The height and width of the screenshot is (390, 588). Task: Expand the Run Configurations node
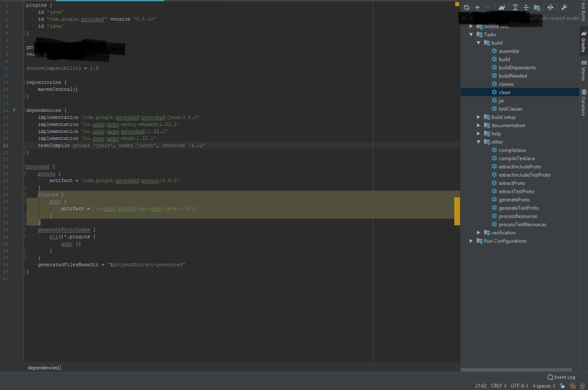click(471, 241)
